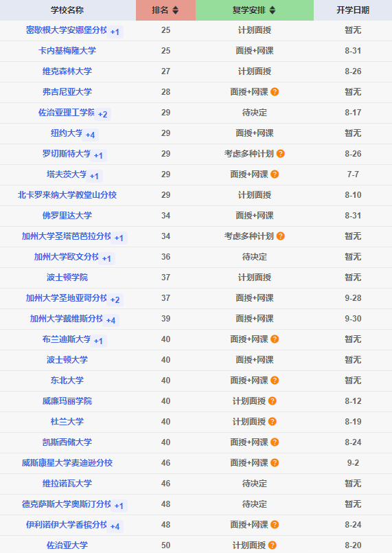
Task: Click the orange help icon beside 弗吉尼亚大学 plan
Action: (x=275, y=91)
